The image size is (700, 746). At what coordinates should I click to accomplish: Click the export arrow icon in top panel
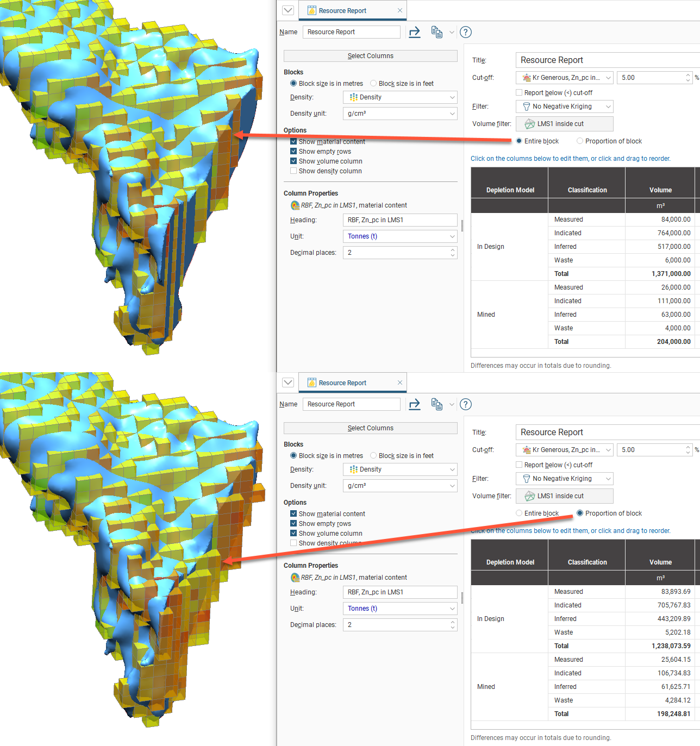pos(415,32)
